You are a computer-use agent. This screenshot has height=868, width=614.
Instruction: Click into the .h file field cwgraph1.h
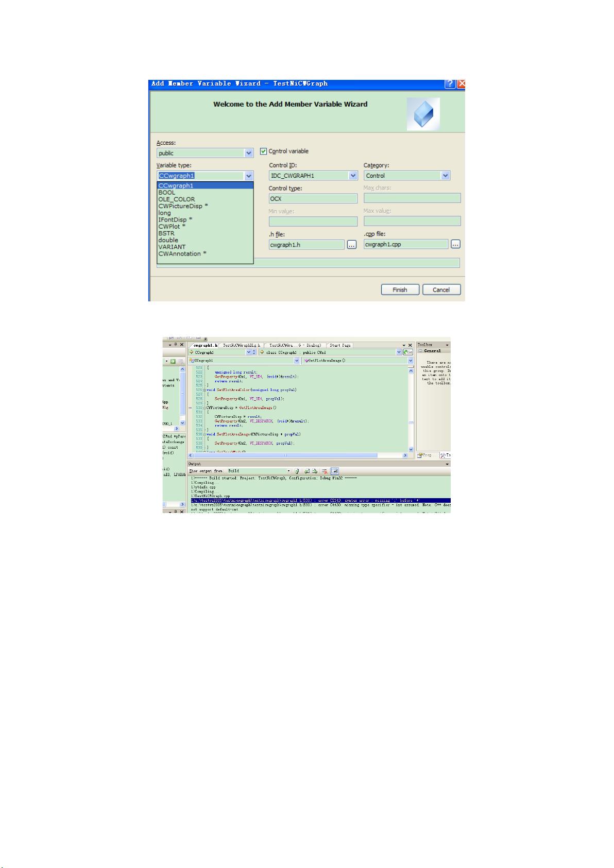click(306, 245)
